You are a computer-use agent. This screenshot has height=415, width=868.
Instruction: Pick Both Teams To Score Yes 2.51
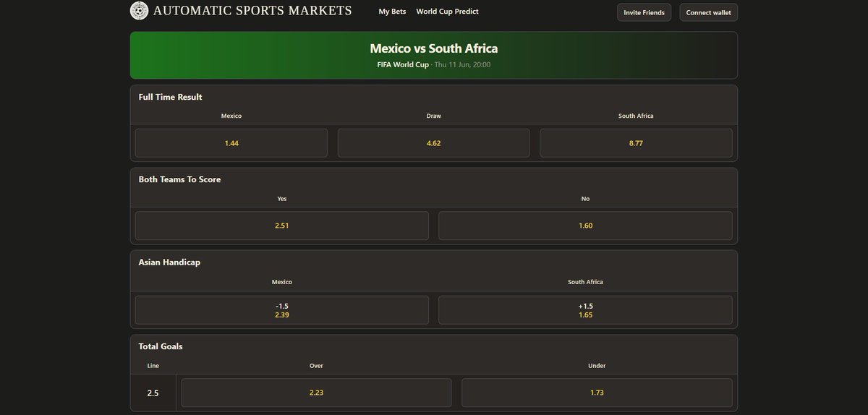(282, 226)
